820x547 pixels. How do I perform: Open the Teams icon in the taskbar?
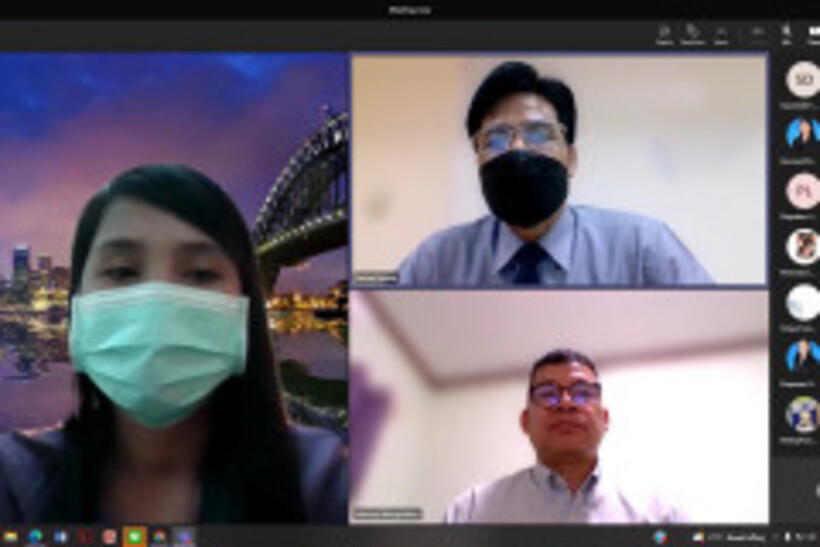coord(184,537)
